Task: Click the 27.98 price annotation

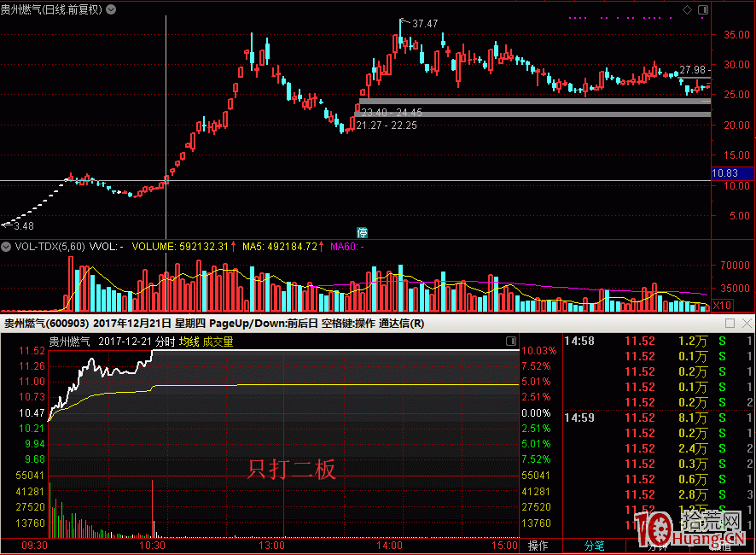Action: point(692,70)
